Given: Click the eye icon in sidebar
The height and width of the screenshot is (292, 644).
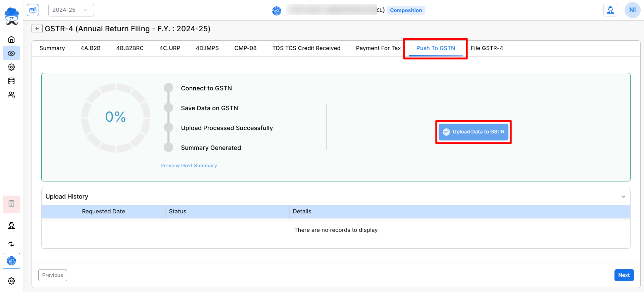Looking at the screenshot, I should pyautogui.click(x=11, y=53).
